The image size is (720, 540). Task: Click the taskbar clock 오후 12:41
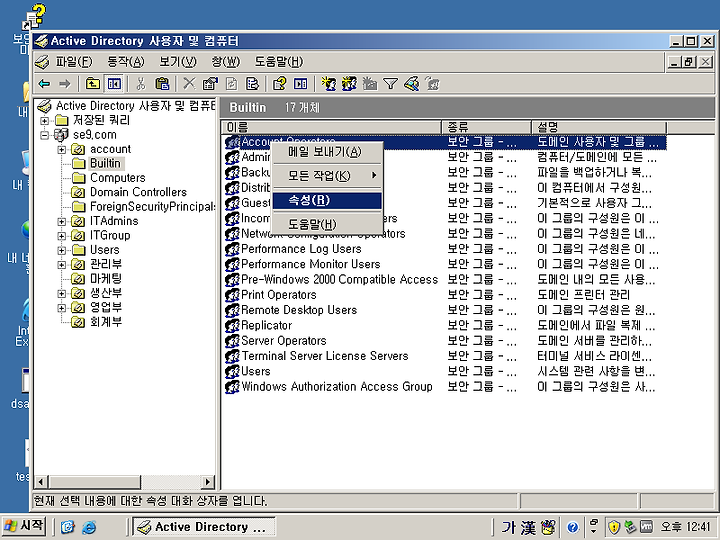tap(686, 527)
